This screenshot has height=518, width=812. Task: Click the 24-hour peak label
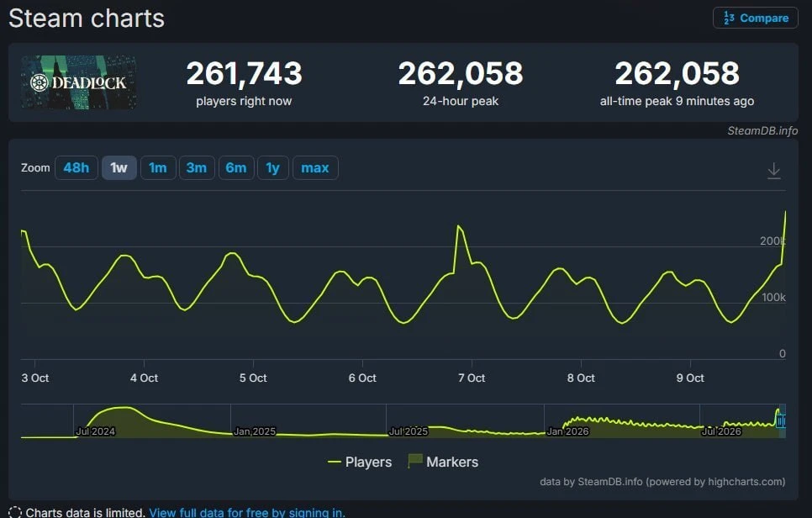[x=461, y=101]
